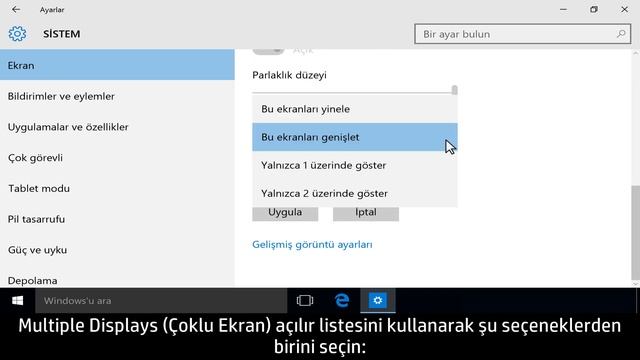Click the SİSTEM gear icon
This screenshot has width=640, height=360.
[17, 34]
